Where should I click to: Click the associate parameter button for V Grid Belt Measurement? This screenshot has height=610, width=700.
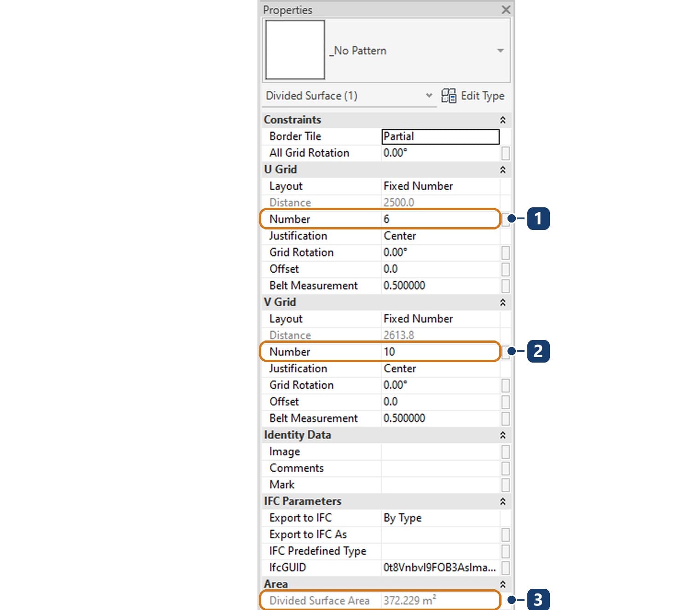[x=506, y=418]
